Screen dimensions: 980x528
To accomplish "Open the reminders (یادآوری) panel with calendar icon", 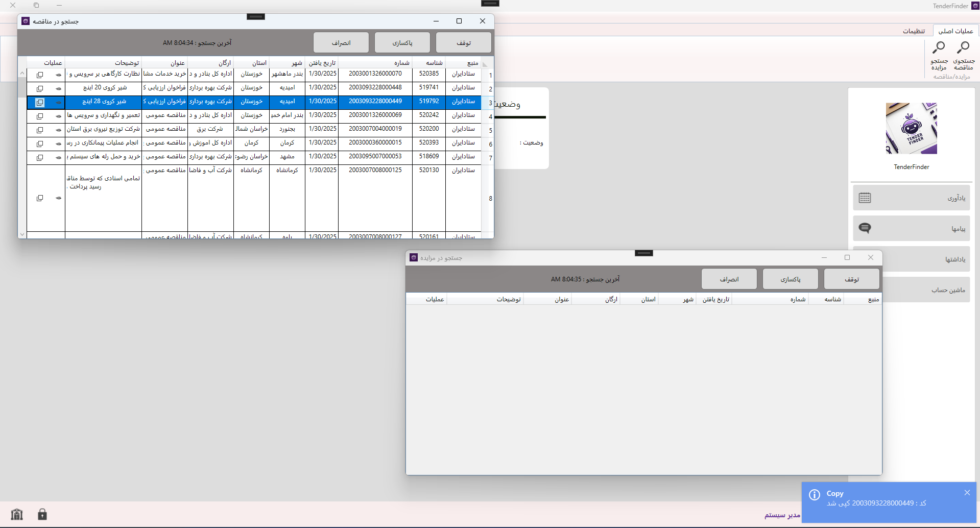I will [x=911, y=198].
